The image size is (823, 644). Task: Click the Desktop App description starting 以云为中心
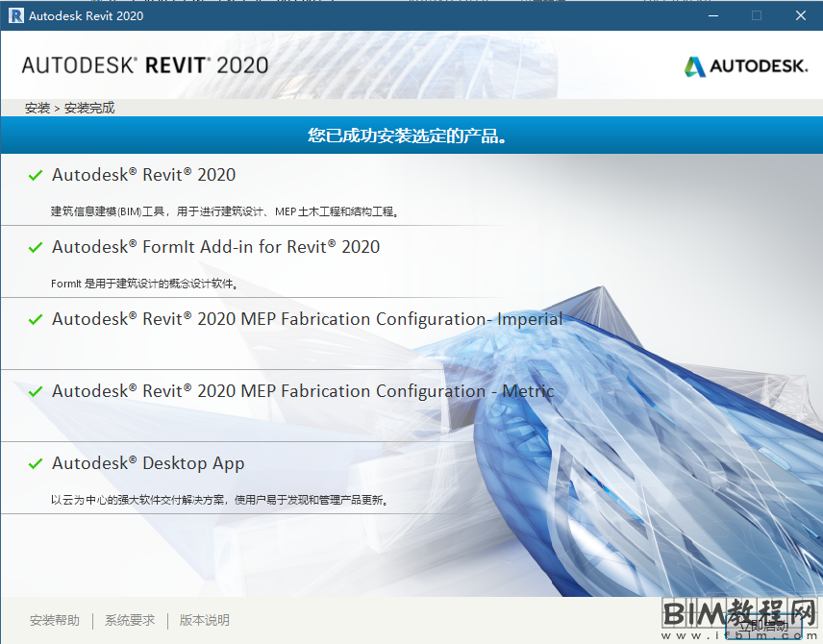[x=220, y=500]
